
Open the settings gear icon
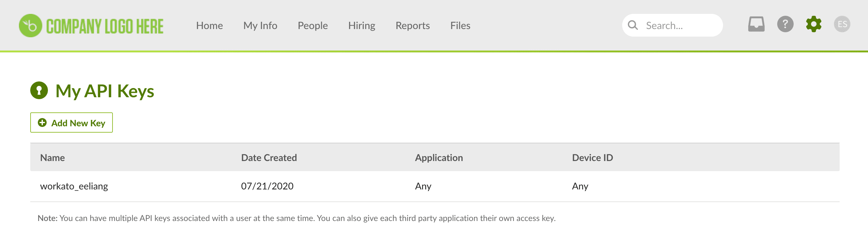[813, 24]
